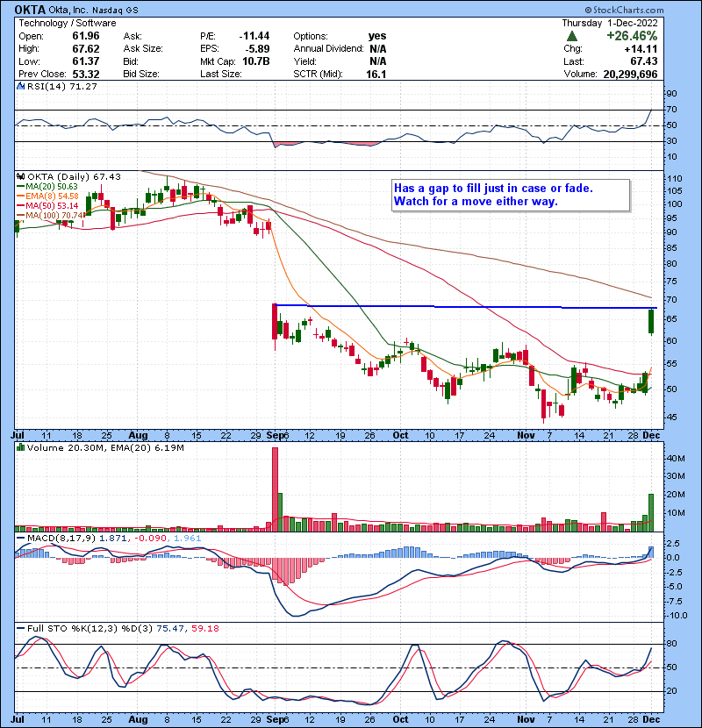Screen dimensions: 702x728
Task: Click the Yield N/A value
Action: click(378, 61)
